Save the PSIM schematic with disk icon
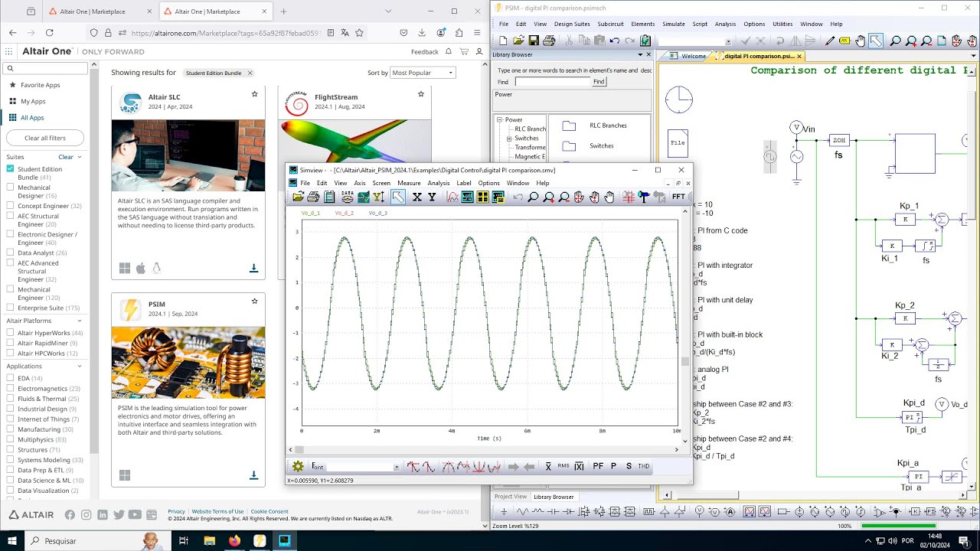980x551 pixels. tap(534, 41)
